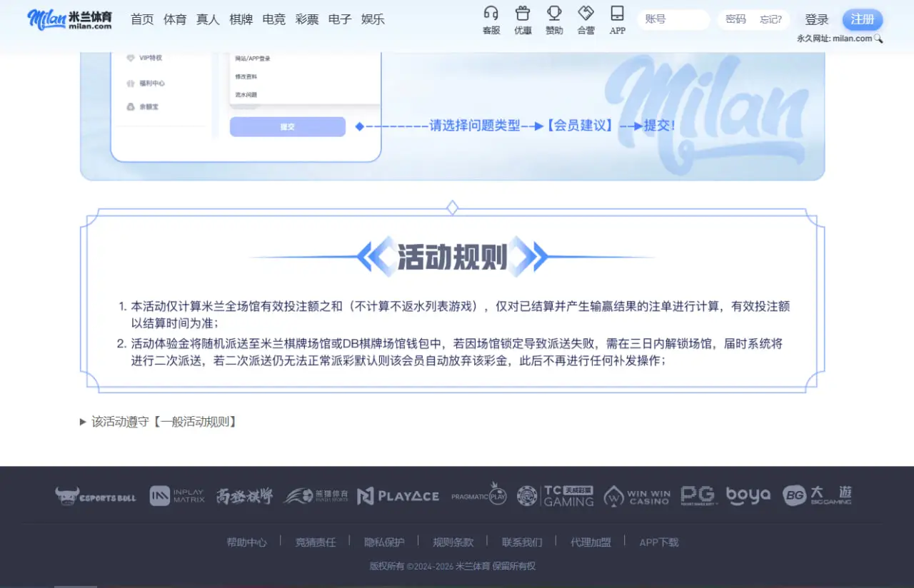Image resolution: width=914 pixels, height=588 pixels.
Task: Click the 活动规则 heading
Action: point(452,257)
